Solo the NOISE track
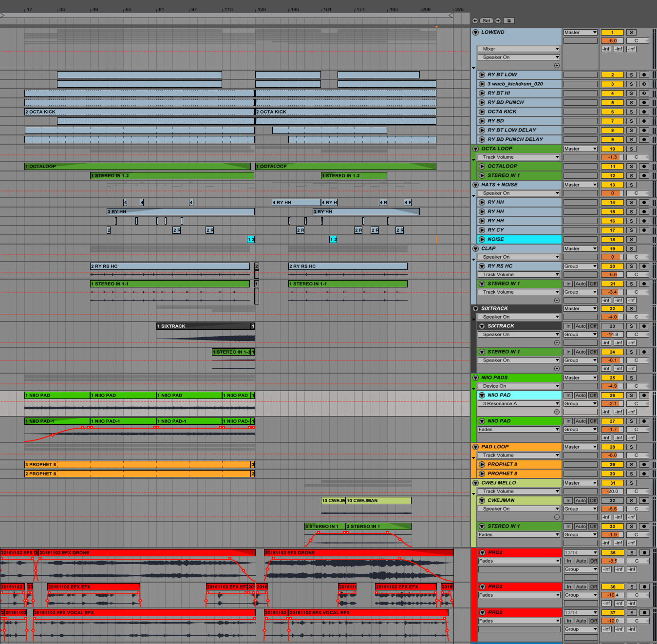This screenshot has width=657, height=644. tap(631, 240)
